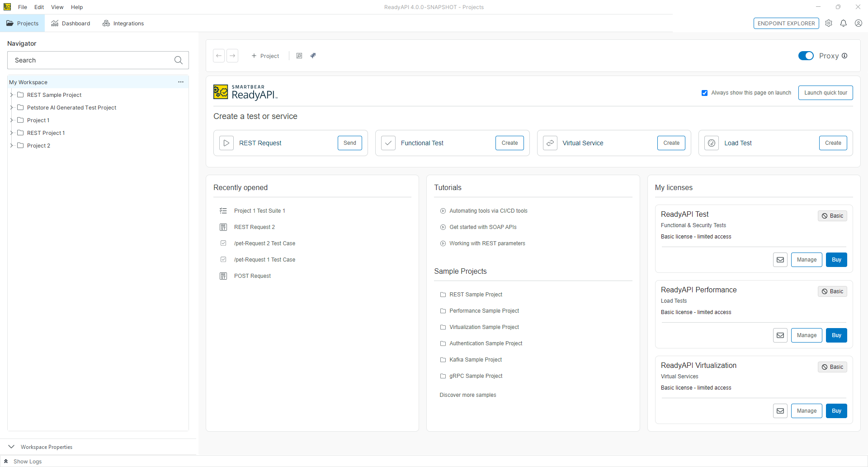Screen dimensions: 868x467
Task: Click Manage for ReadyAPI Performance license
Action: 807,335
